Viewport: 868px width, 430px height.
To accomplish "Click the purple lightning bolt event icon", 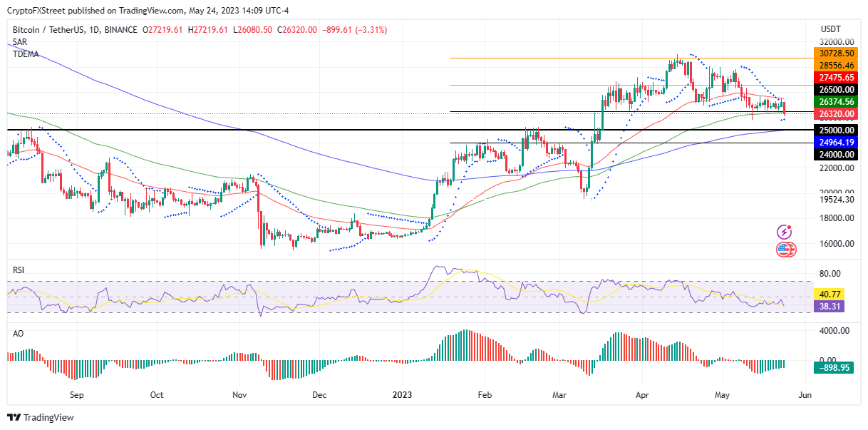I will (785, 232).
